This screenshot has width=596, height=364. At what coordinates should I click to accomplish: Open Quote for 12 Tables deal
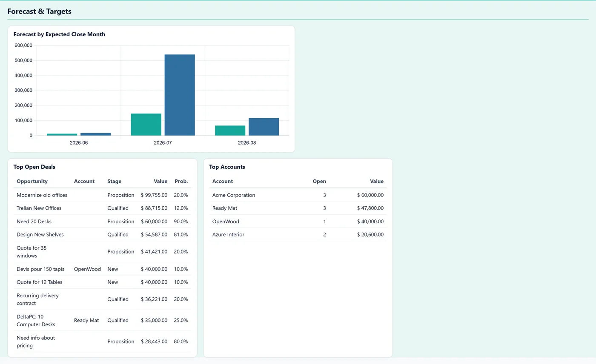[x=39, y=282]
